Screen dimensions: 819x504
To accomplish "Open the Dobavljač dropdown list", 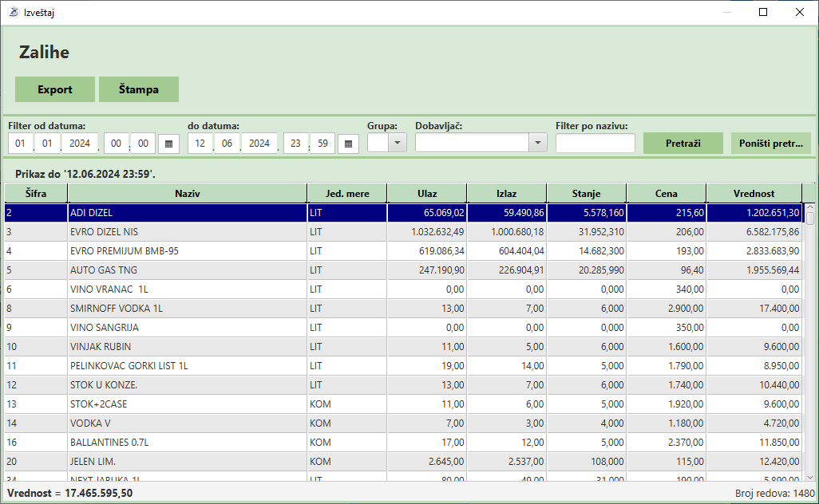I will (537, 144).
